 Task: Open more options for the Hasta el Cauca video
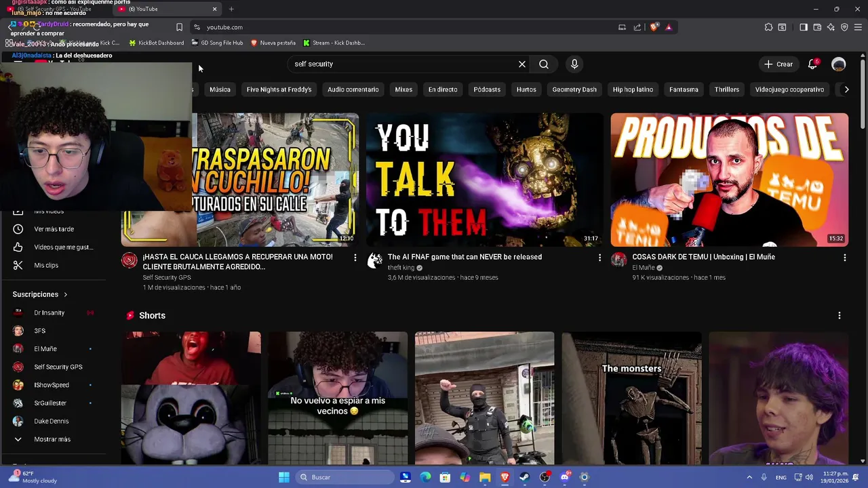pyautogui.click(x=355, y=258)
